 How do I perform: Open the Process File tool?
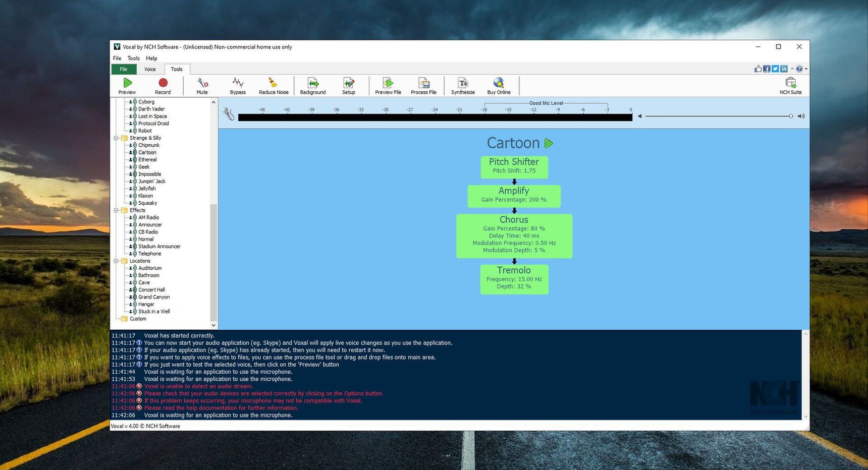[x=423, y=86]
